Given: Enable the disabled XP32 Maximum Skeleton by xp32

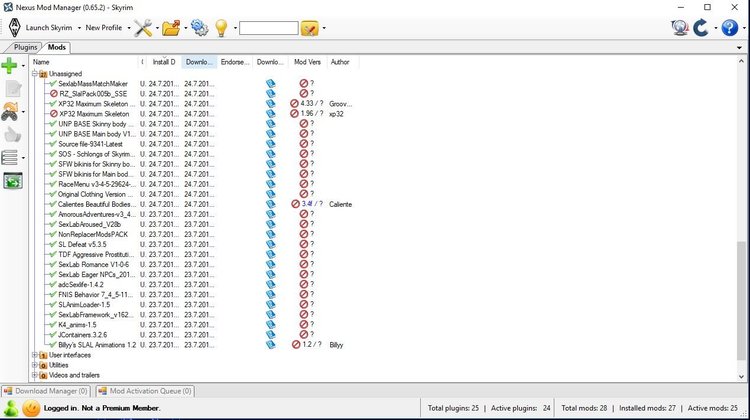Looking at the screenshot, I should pos(54,114).
